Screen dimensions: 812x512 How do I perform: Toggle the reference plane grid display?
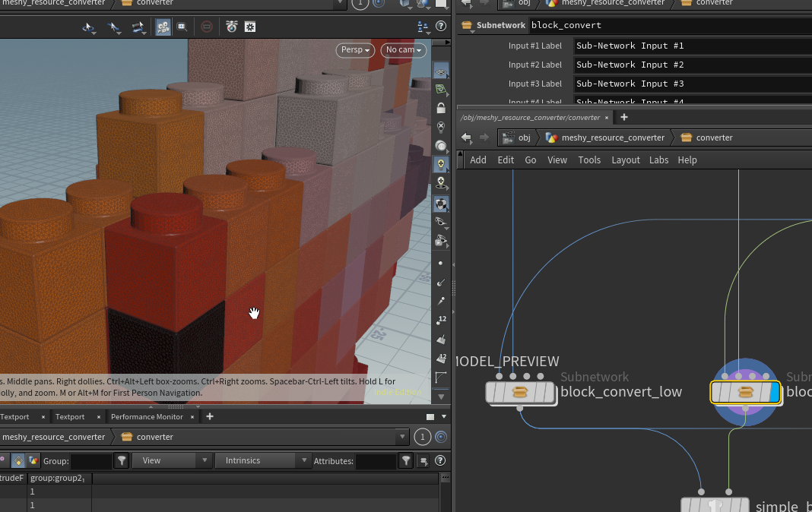(x=441, y=72)
